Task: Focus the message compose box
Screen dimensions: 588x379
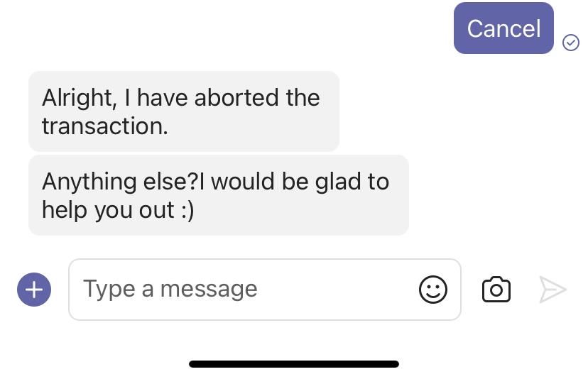Action: pyautogui.click(x=241, y=290)
